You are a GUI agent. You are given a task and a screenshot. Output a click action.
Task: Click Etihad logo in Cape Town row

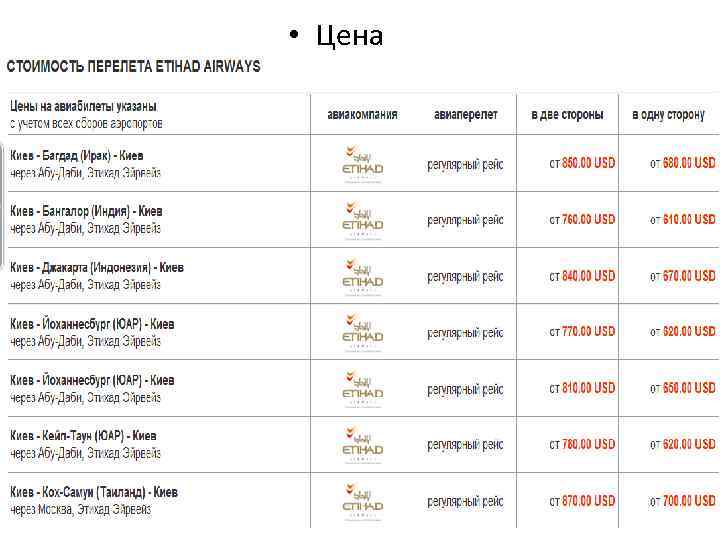[x=362, y=443]
